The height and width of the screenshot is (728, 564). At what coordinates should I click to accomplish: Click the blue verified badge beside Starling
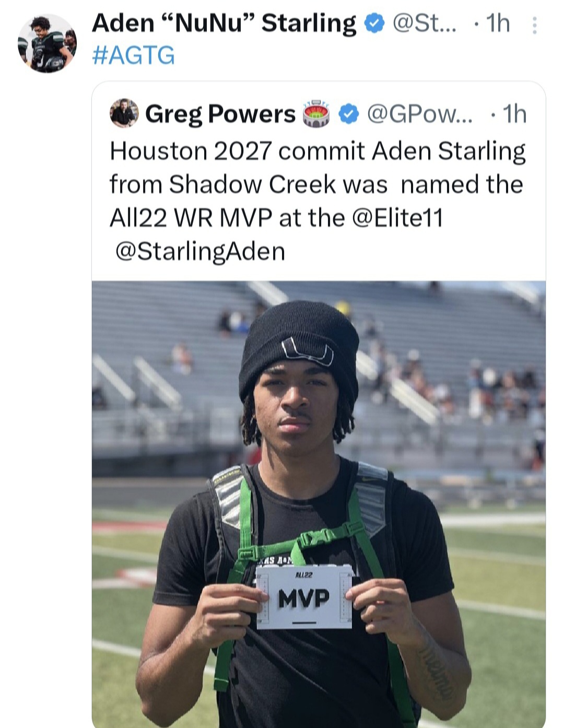click(374, 25)
